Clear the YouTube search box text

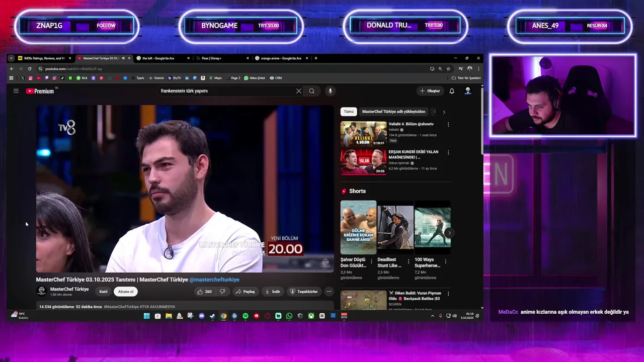pos(298,91)
